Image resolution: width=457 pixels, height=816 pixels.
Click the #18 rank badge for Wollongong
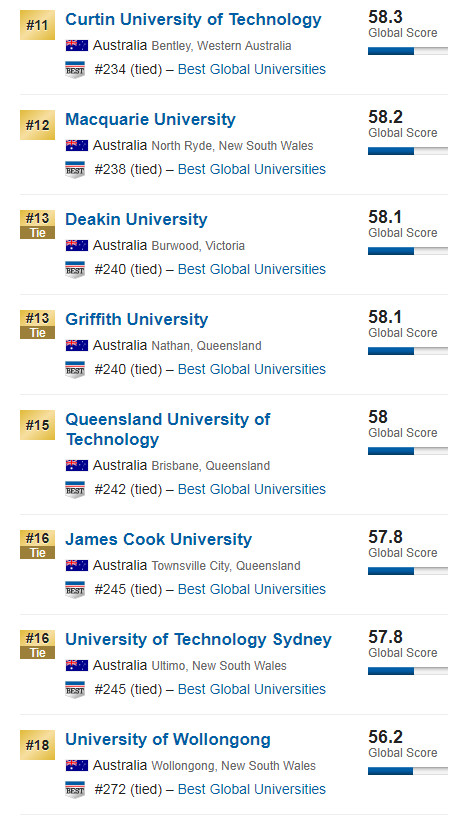coord(37,745)
